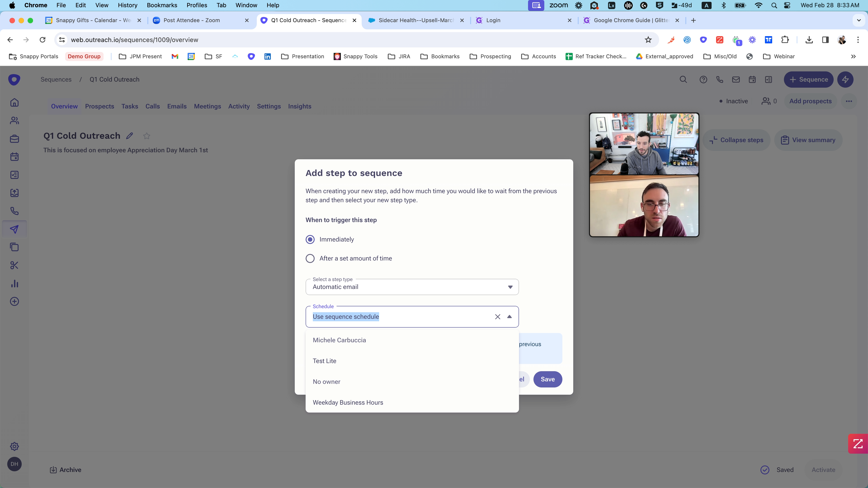Clear the Schedule field with X
Screen dimensions: 868x488
click(x=497, y=317)
